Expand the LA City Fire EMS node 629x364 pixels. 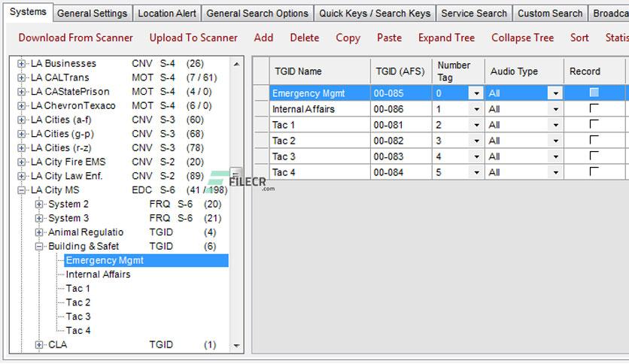(22, 162)
